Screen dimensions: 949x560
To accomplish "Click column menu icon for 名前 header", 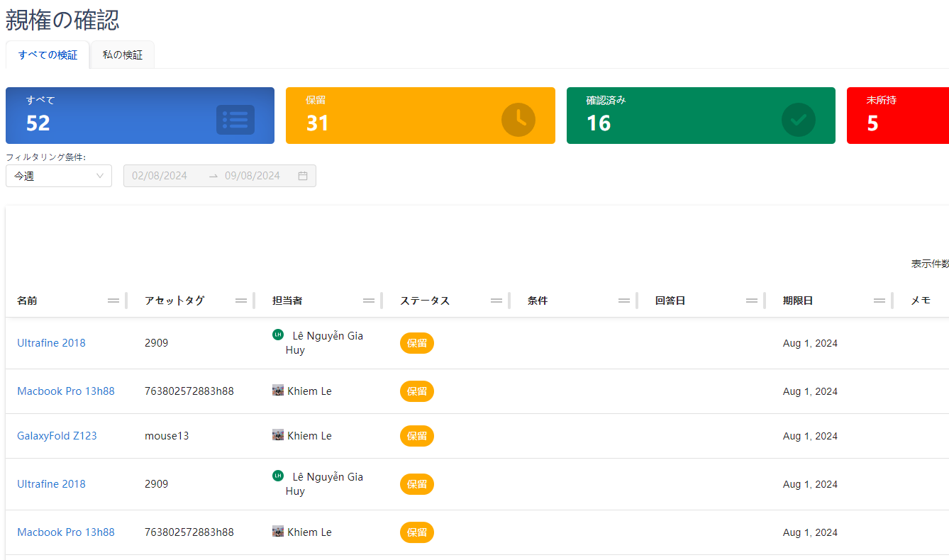I will pyautogui.click(x=113, y=301).
